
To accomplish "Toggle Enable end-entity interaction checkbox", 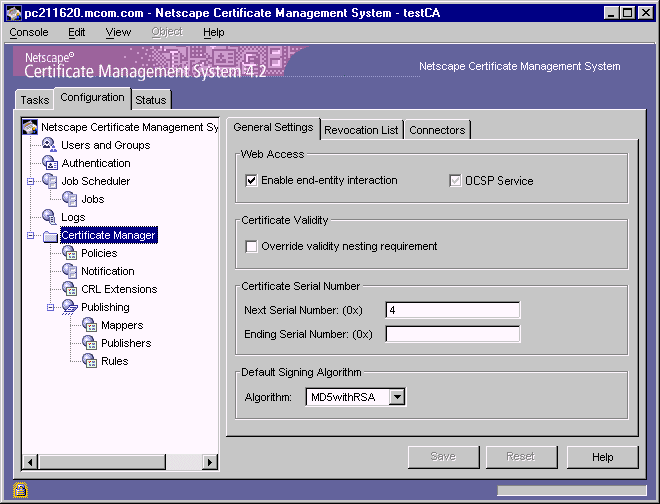I will (x=251, y=181).
